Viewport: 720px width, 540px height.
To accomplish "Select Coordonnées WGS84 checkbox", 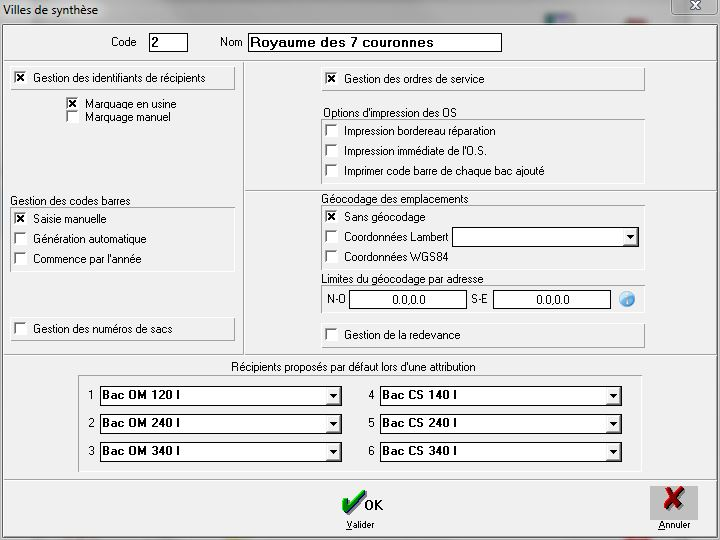I will 332,257.
